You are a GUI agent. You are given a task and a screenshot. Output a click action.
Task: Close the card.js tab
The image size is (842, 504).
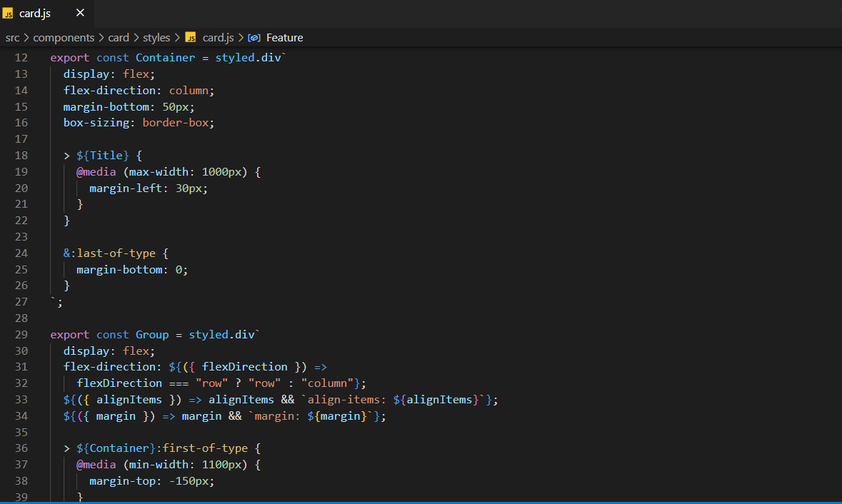[80, 13]
